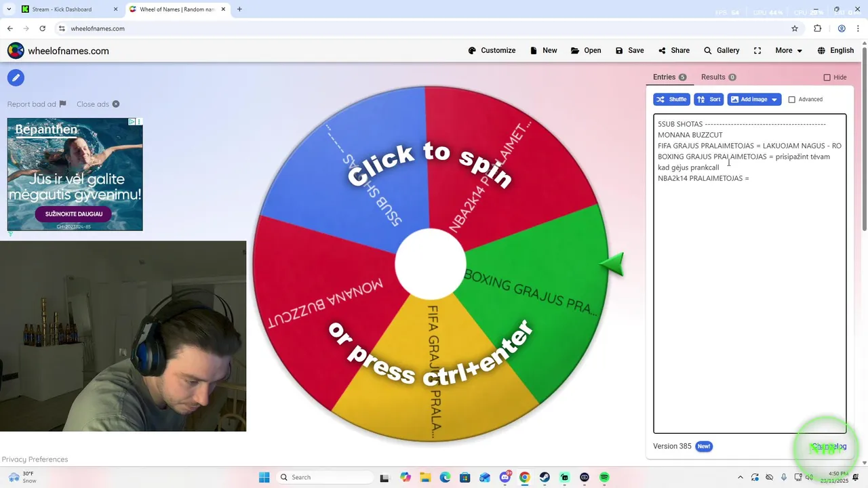This screenshot has height=488, width=868.
Task: Go back in browser history
Action: (9, 28)
